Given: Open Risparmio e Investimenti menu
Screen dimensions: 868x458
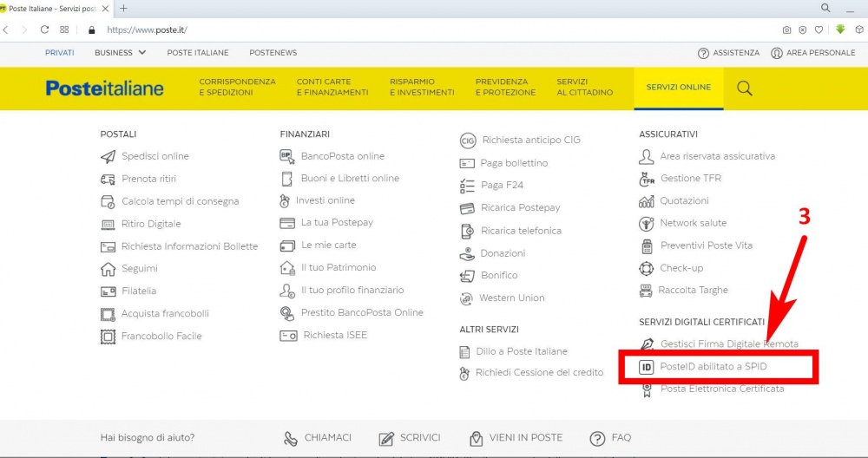Looking at the screenshot, I should [x=422, y=87].
